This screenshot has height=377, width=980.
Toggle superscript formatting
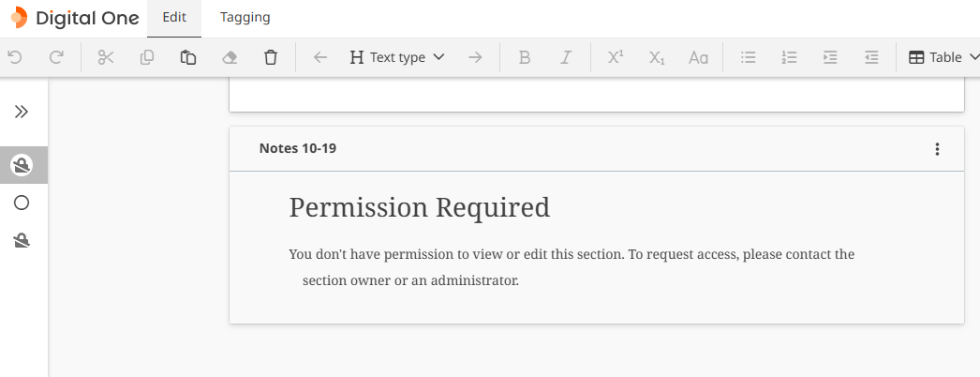click(x=616, y=57)
